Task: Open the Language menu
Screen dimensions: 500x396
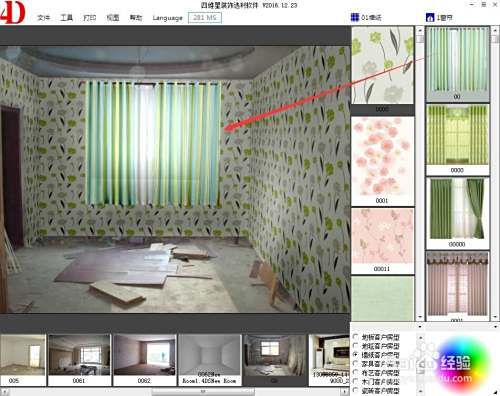Action: click(167, 18)
